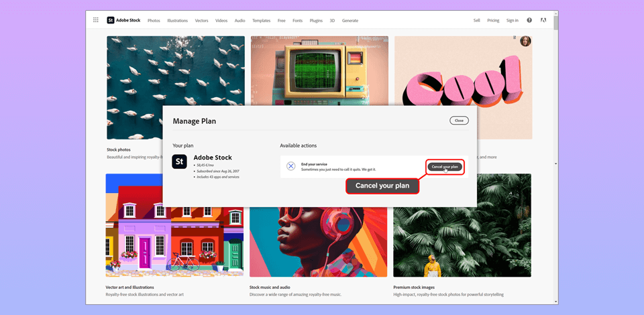This screenshot has height=315, width=644.
Task: Click the Cancel your plan button
Action: coord(445,167)
